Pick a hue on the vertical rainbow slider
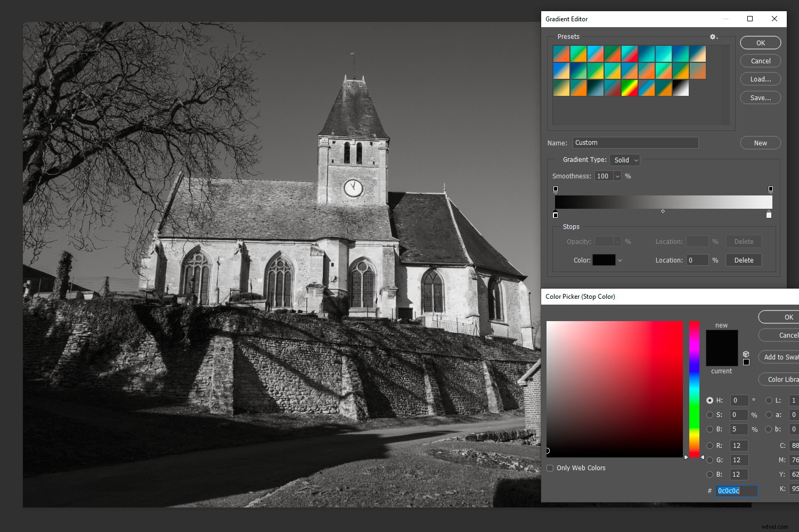 coord(694,389)
